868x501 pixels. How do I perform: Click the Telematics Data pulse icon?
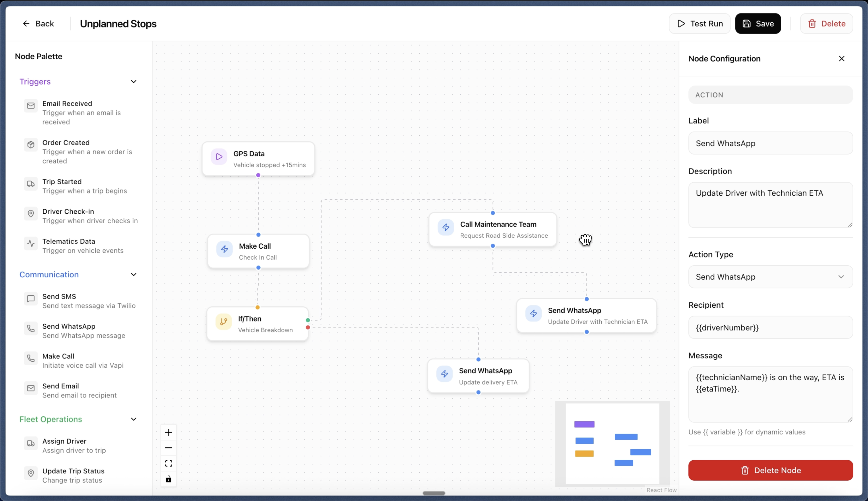pos(31,244)
